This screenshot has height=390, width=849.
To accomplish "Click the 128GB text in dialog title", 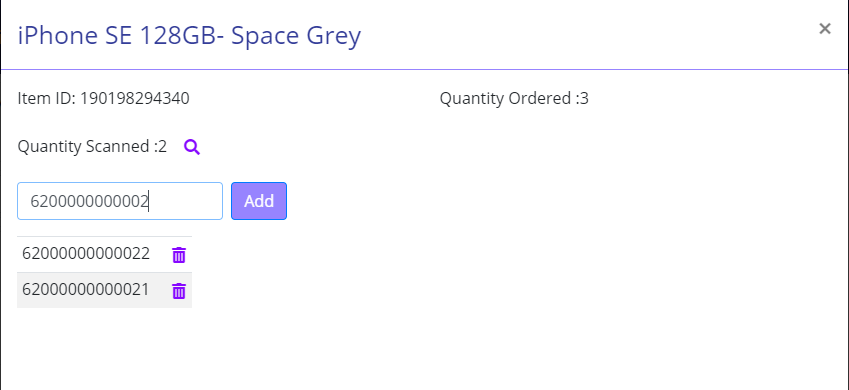I will (178, 36).
